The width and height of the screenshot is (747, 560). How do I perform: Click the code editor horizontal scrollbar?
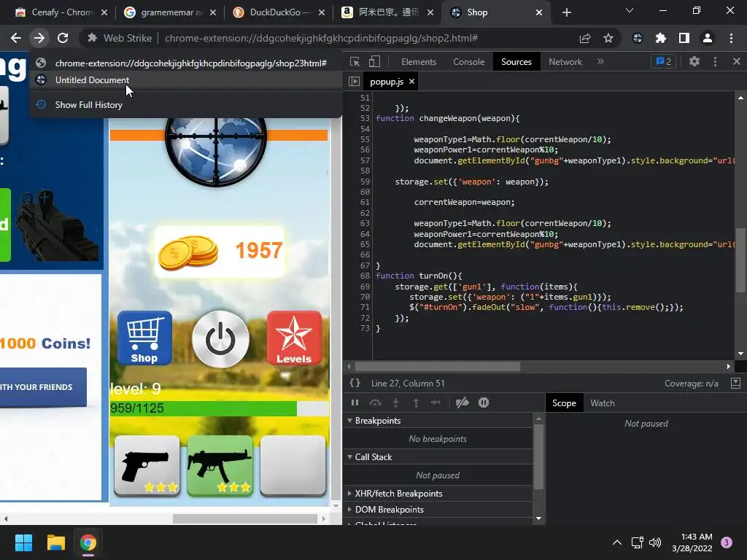point(438,366)
